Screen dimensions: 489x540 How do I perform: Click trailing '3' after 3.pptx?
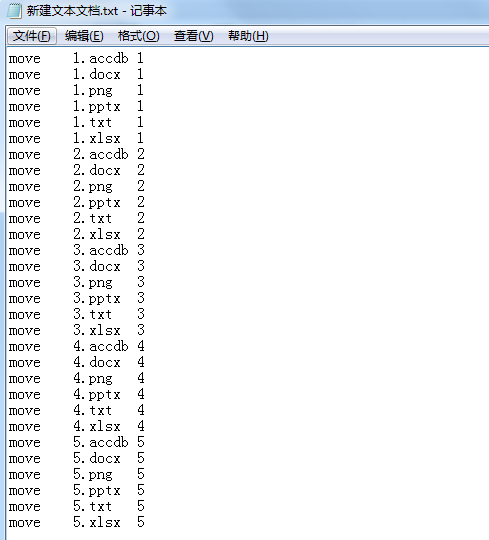pos(141,299)
